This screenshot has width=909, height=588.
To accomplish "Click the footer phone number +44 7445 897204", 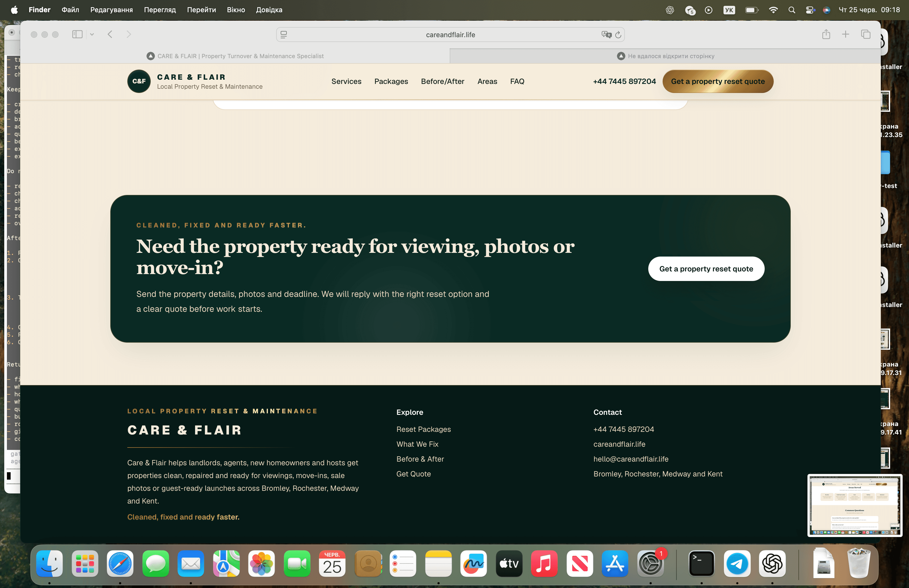I will click(624, 429).
